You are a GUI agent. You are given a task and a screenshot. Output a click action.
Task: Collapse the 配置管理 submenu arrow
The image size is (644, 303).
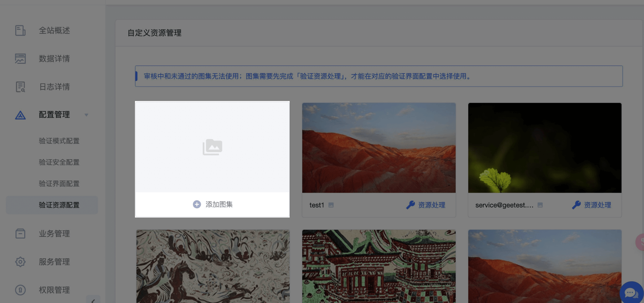(x=86, y=115)
